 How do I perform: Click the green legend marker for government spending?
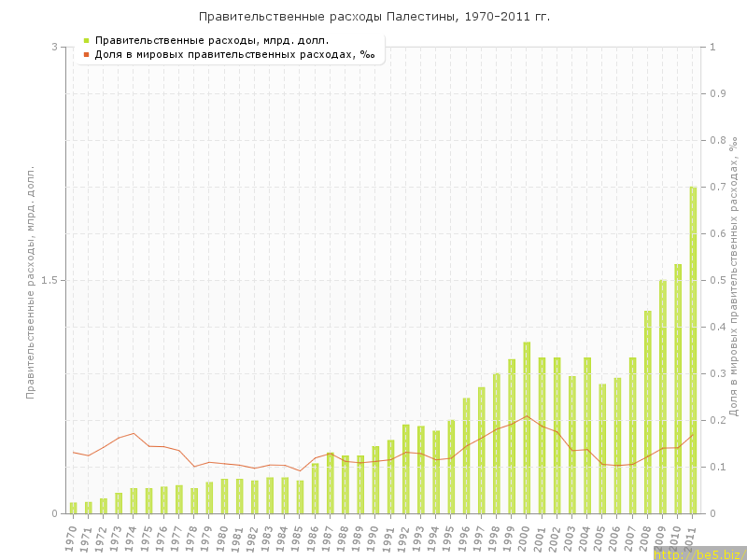click(86, 40)
